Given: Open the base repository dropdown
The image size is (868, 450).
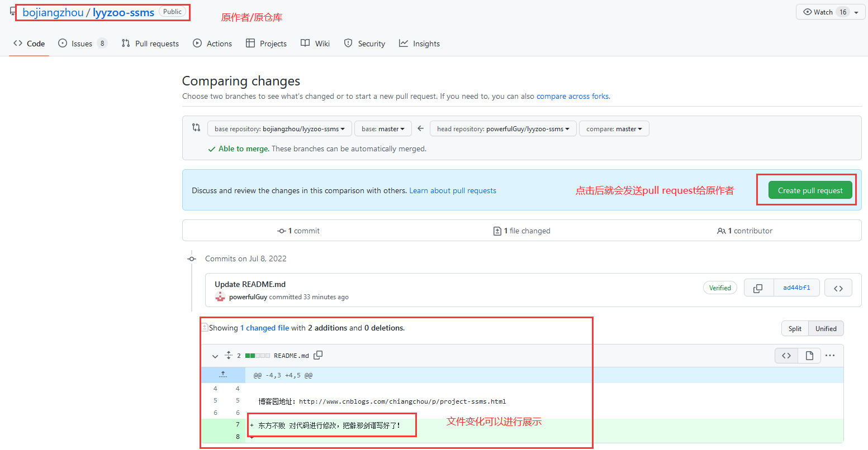Looking at the screenshot, I should pyautogui.click(x=279, y=129).
